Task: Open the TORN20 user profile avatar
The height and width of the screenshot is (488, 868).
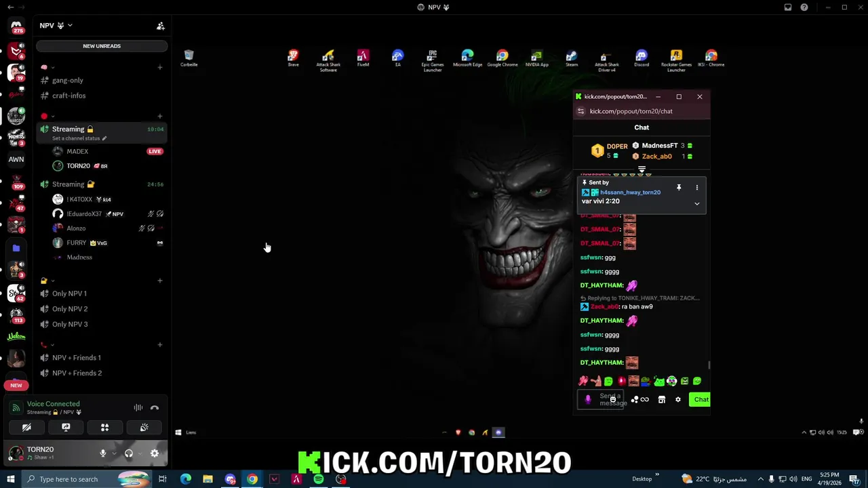Action: click(x=16, y=453)
